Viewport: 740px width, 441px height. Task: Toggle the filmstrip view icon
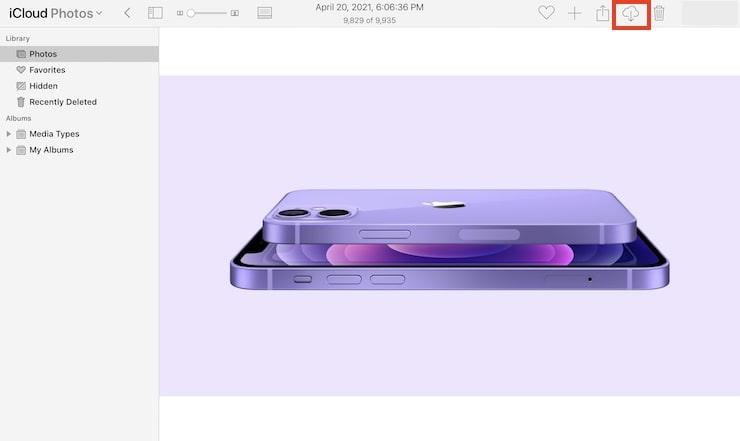[265, 13]
